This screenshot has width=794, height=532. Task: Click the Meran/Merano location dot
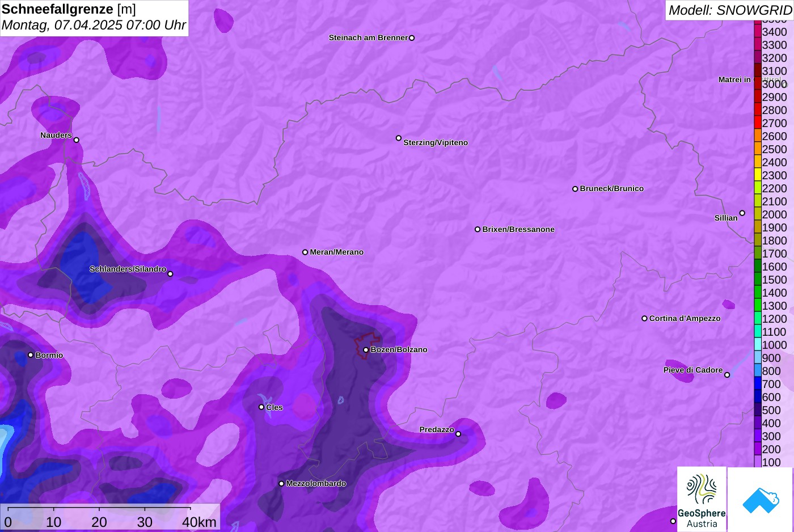tap(305, 252)
